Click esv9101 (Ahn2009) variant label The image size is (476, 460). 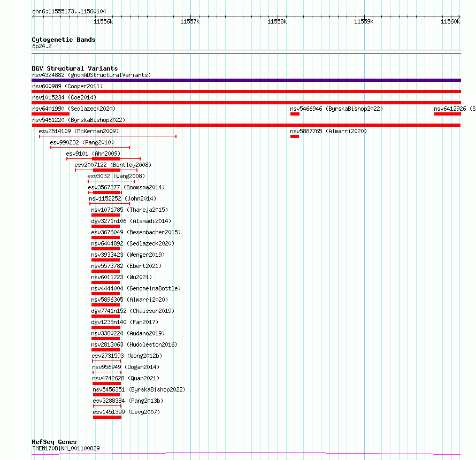tap(93, 154)
